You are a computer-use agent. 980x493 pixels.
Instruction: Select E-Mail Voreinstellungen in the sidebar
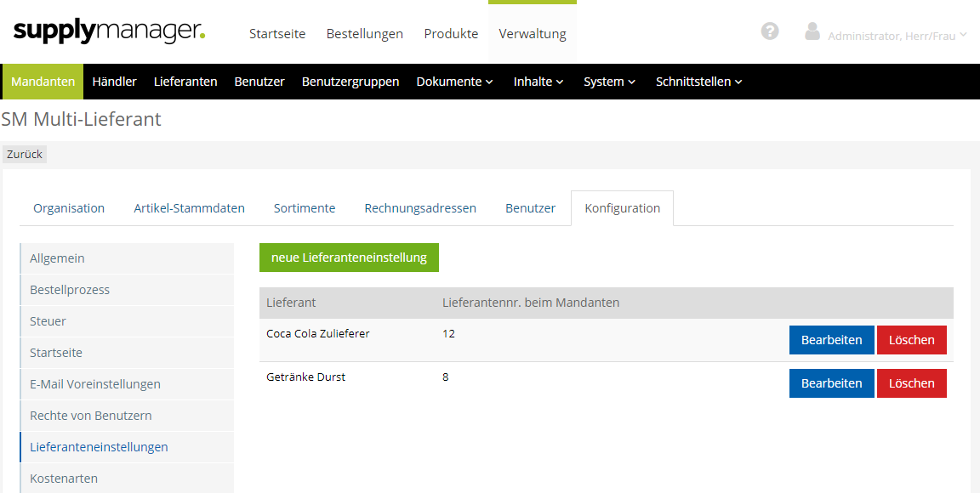point(95,384)
